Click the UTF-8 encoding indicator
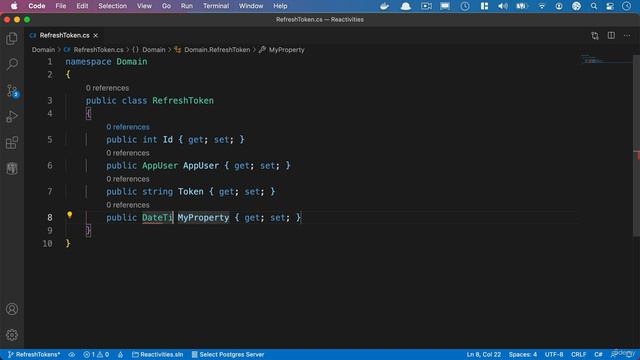Screen dimensions: 640x360 (554, 354)
